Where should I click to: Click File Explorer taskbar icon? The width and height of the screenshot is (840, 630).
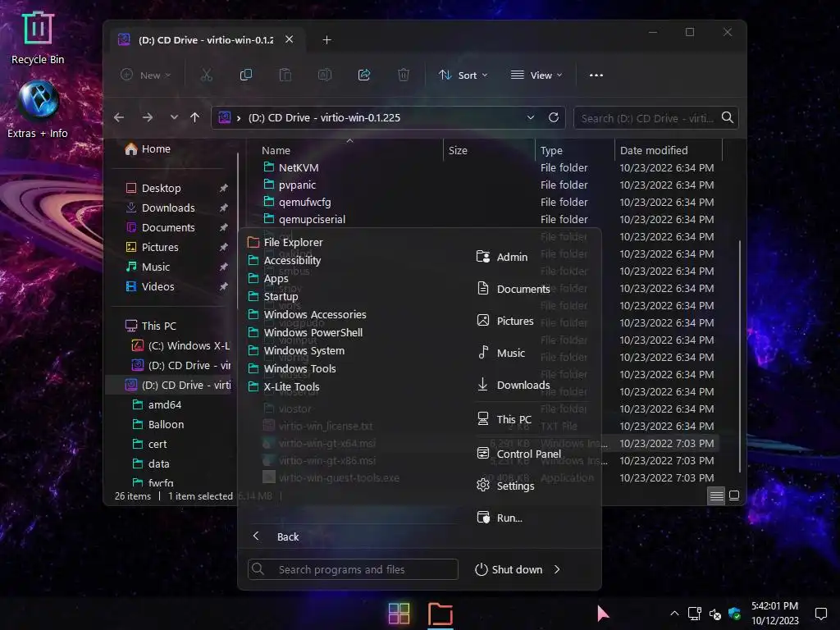[x=441, y=614]
